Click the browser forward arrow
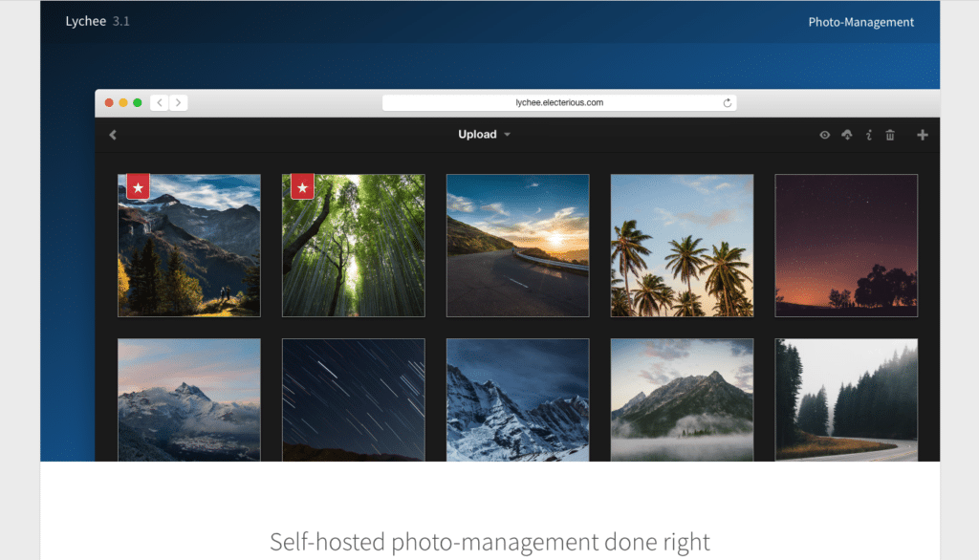979x560 pixels. tap(180, 102)
